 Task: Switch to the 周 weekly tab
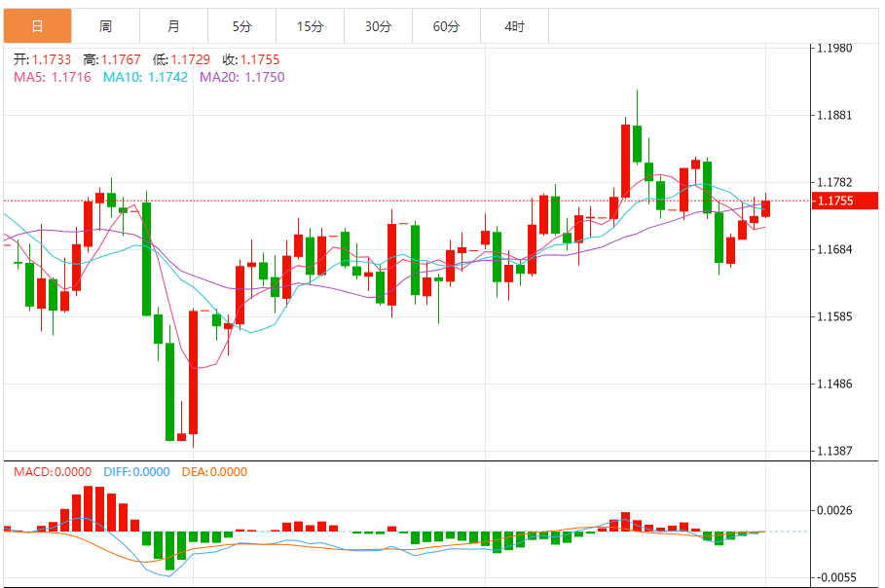point(105,26)
